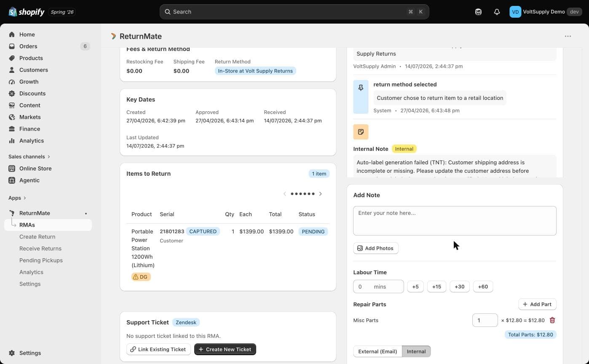The width and height of the screenshot is (589, 364).
Task: Click the Markets globe icon
Action: [12, 117]
